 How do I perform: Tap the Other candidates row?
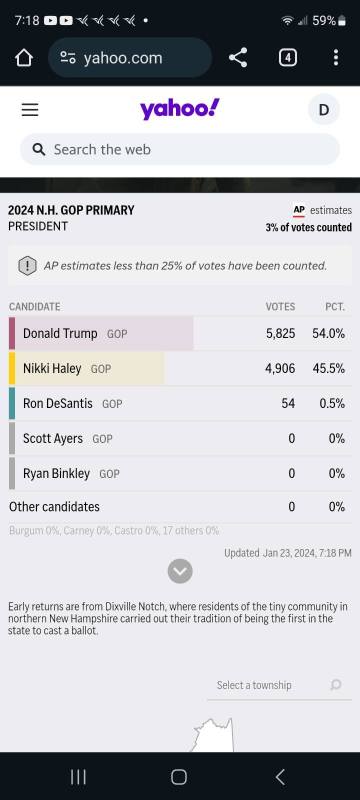coord(180,507)
